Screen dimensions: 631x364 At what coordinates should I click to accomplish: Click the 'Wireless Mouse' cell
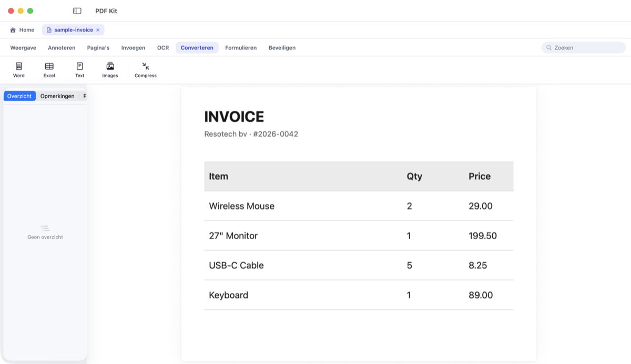click(242, 206)
